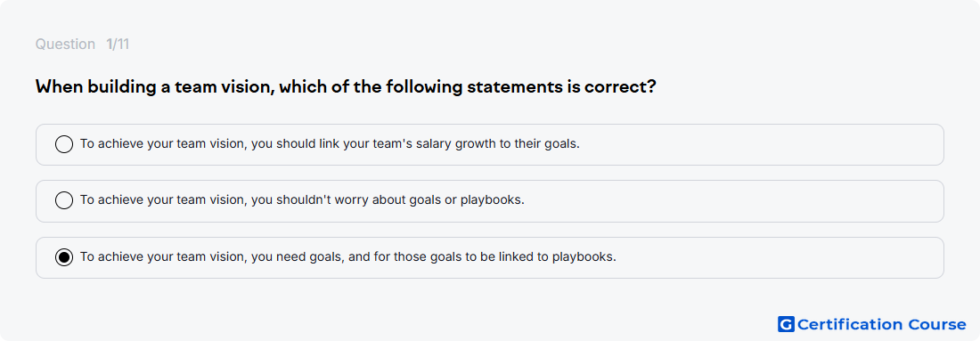
Task: Click the 1/11 question counter
Action: tap(118, 45)
